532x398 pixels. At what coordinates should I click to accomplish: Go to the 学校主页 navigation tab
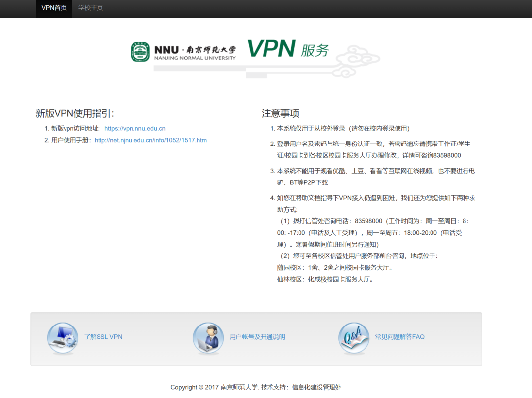point(91,8)
